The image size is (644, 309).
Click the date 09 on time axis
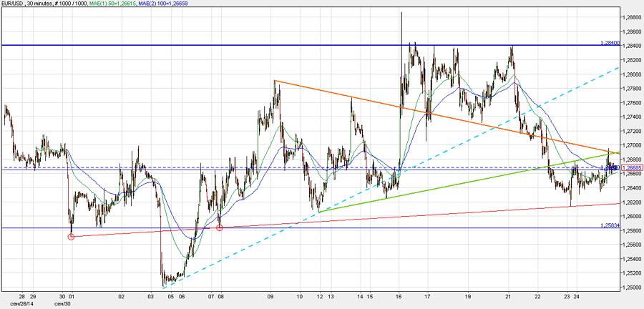tap(270, 295)
